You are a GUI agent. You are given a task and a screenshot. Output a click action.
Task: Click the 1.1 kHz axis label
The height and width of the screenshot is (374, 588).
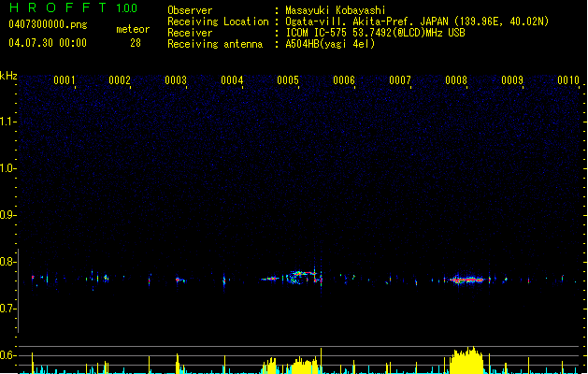7,122
